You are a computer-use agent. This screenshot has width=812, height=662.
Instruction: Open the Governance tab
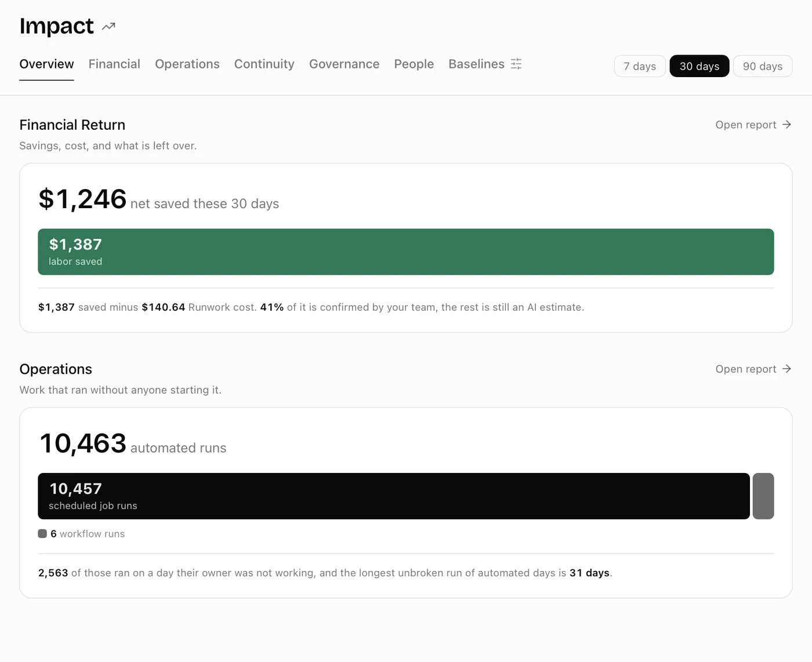[345, 64]
